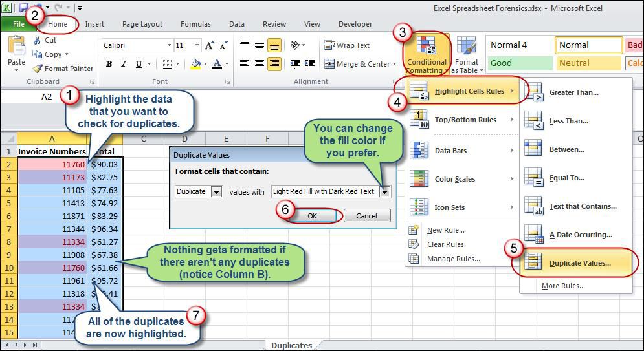Open the Light Red Fill format dropdown
This screenshot has height=351, width=644.
tap(384, 191)
